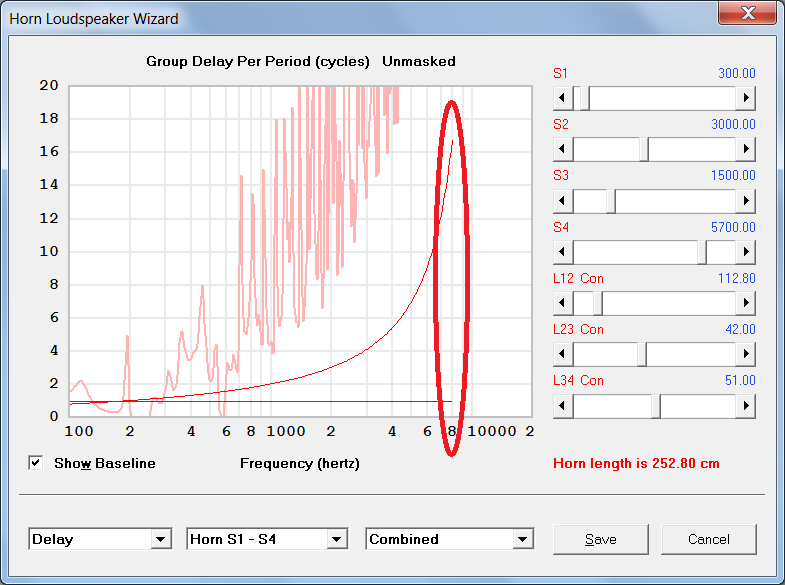This screenshot has height=585, width=785.
Task: Click the S4 slider thumb
Action: coord(702,252)
